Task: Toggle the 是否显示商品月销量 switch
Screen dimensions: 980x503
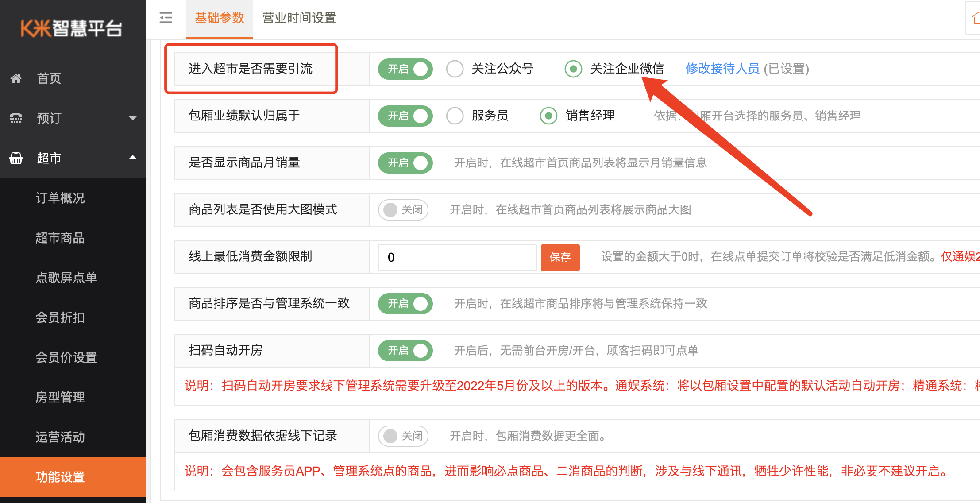Action: tap(405, 163)
